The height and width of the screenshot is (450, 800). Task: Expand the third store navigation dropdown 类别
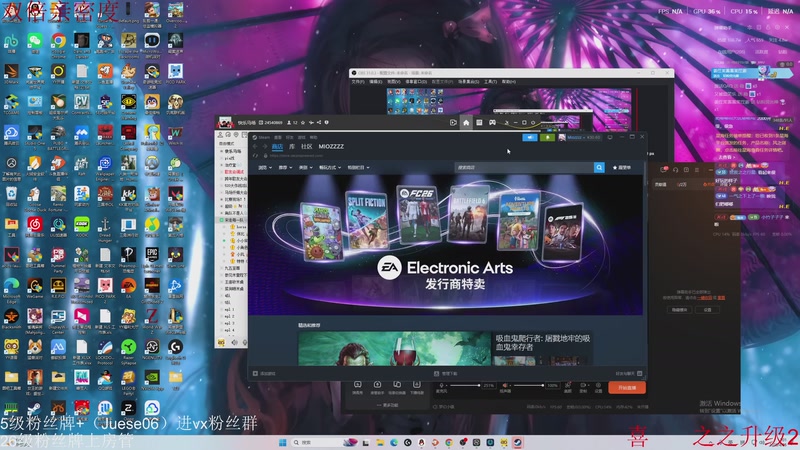[306, 167]
